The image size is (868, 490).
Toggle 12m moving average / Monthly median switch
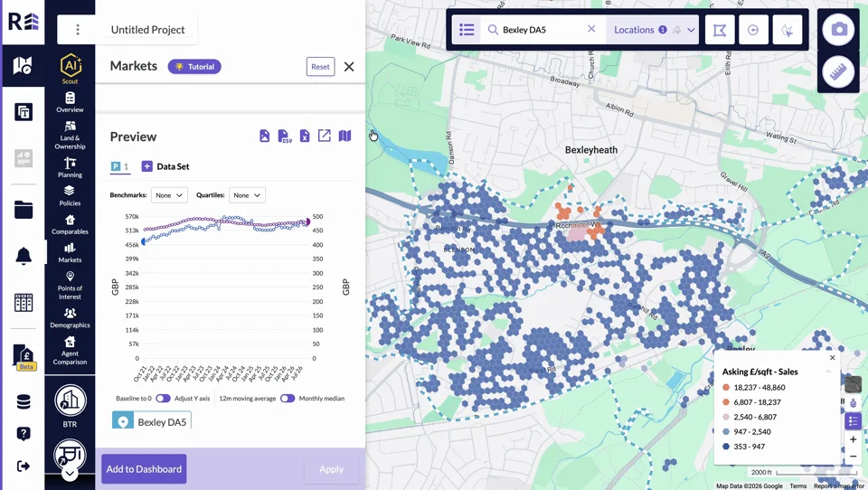[288, 398]
